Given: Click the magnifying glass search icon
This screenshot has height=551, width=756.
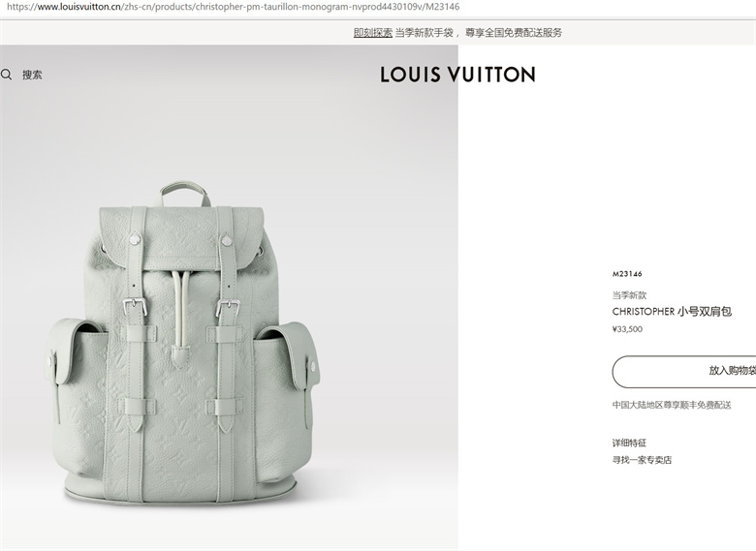Looking at the screenshot, I should 6,75.
